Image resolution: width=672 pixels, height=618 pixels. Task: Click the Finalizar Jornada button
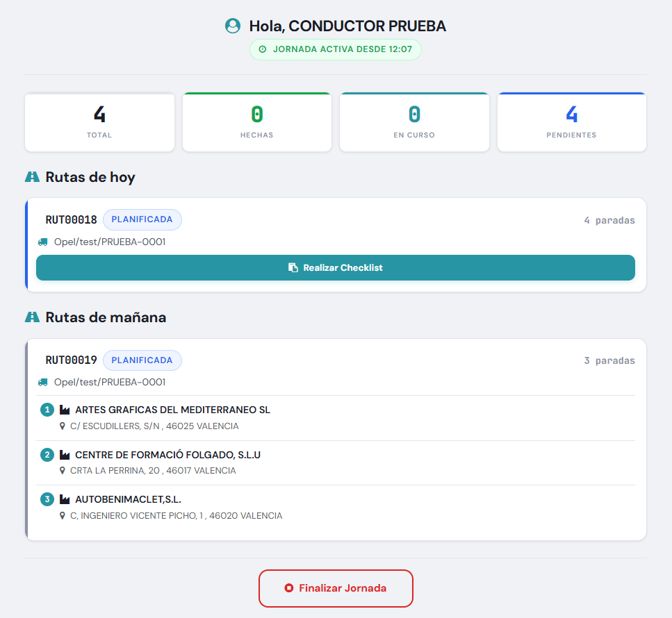[336, 588]
